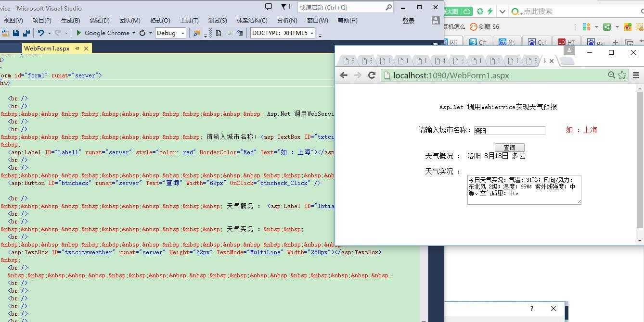Viewport: 644px width, 322px height.
Task: Click 登录 sign-in link in Visual Studio
Action: point(409,21)
